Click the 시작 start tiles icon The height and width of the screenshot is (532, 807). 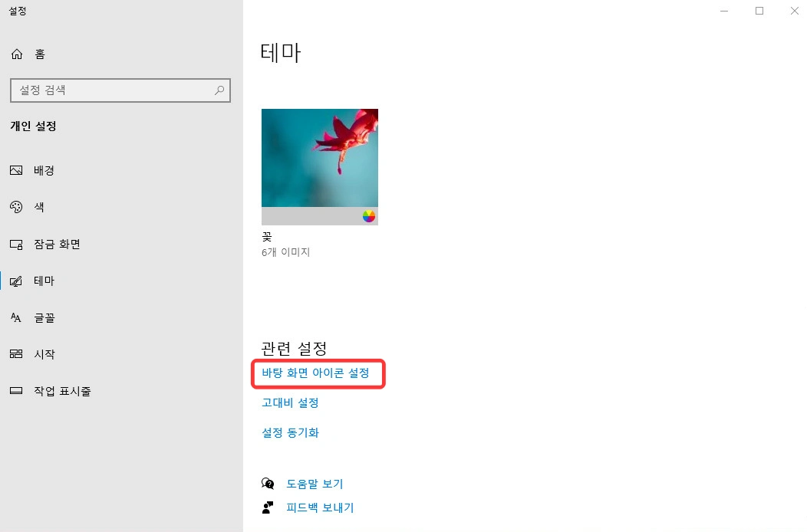pyautogui.click(x=16, y=354)
